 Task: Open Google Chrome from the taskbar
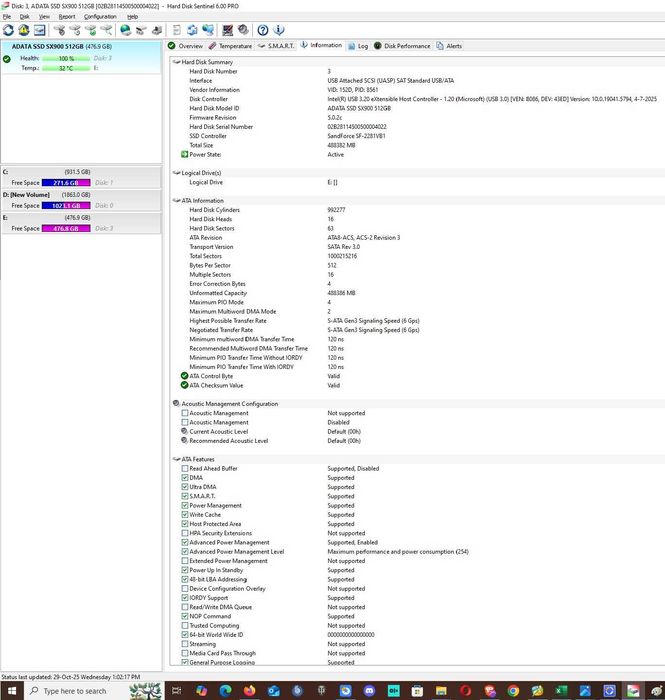(513, 691)
